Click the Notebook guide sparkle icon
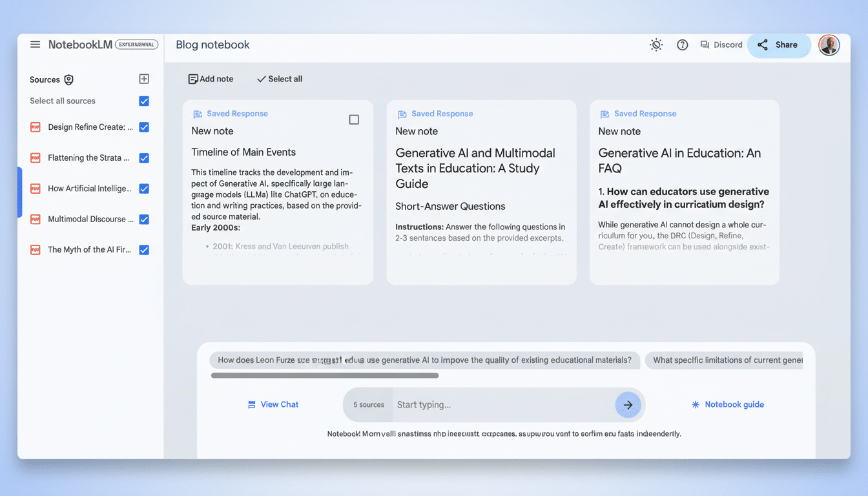 [x=695, y=404]
